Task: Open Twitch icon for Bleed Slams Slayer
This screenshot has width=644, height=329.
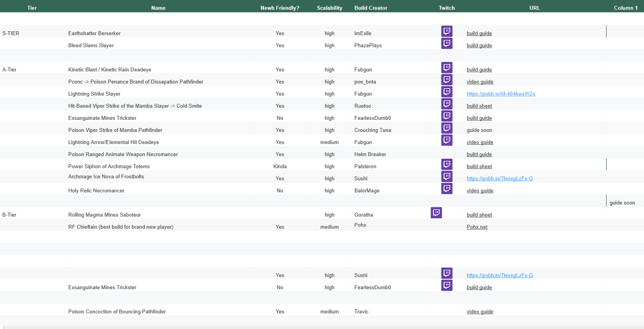Action: pyautogui.click(x=447, y=43)
